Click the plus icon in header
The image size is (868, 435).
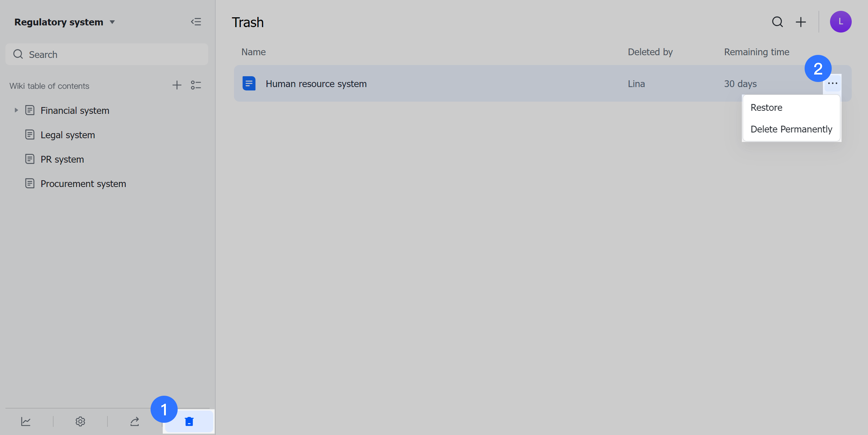pyautogui.click(x=801, y=22)
